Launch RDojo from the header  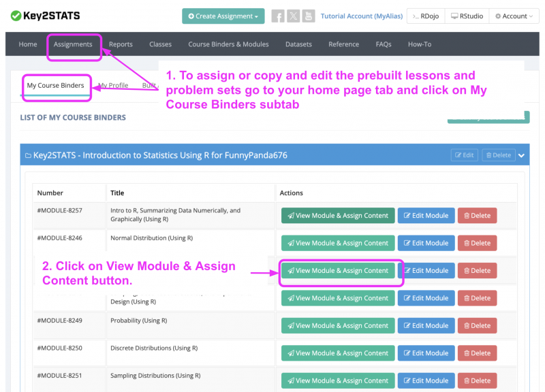point(426,16)
